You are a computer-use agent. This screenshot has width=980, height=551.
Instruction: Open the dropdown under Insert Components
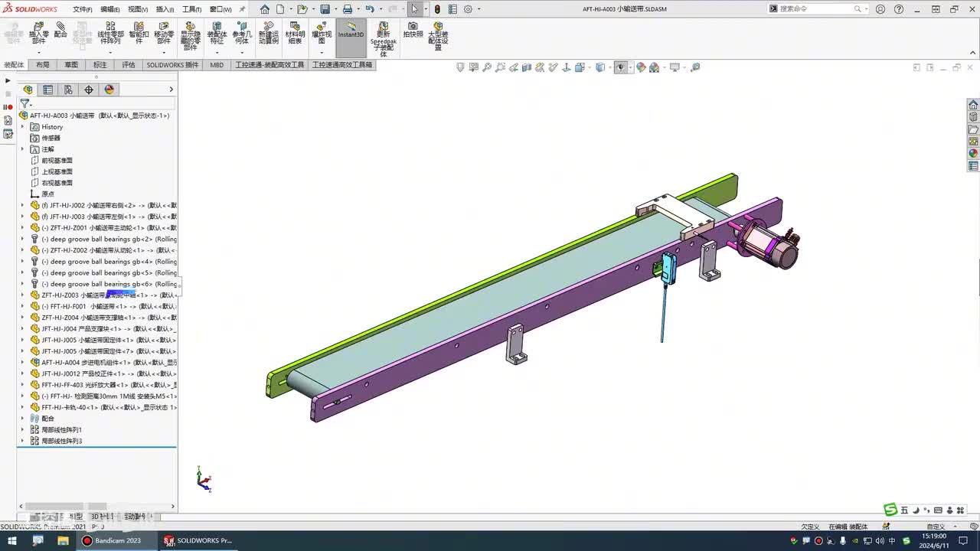[x=39, y=52]
